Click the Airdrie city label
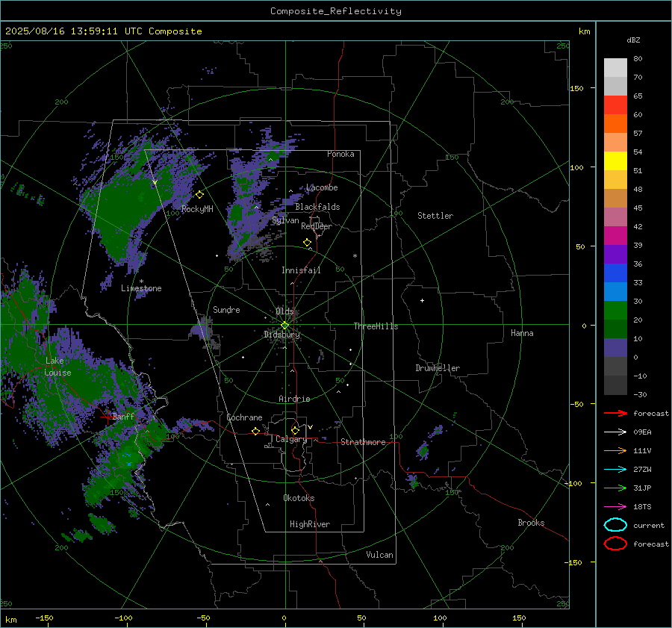672x628 pixels. [294, 399]
